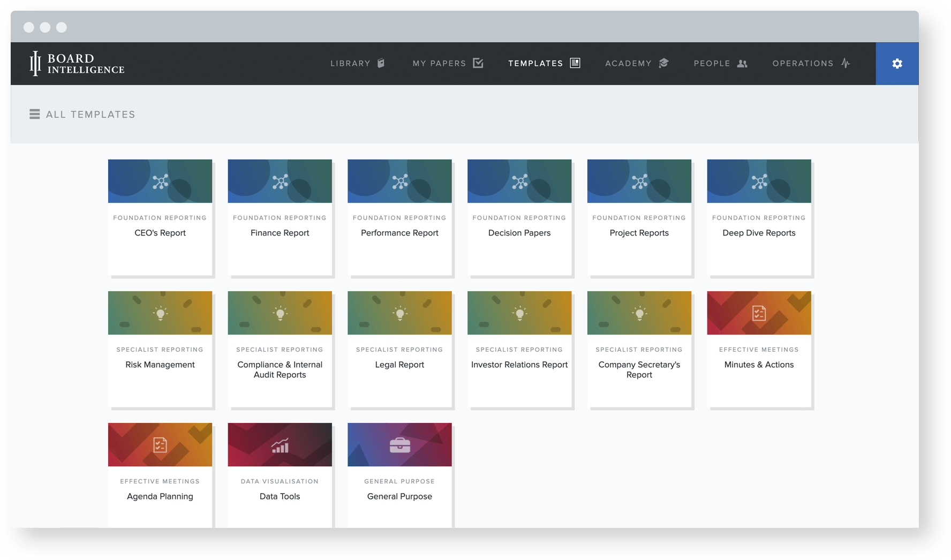Open the All Templates hamburger menu

click(35, 115)
